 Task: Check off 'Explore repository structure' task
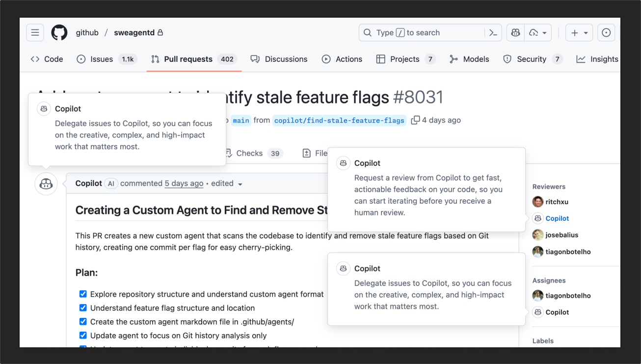(x=83, y=294)
